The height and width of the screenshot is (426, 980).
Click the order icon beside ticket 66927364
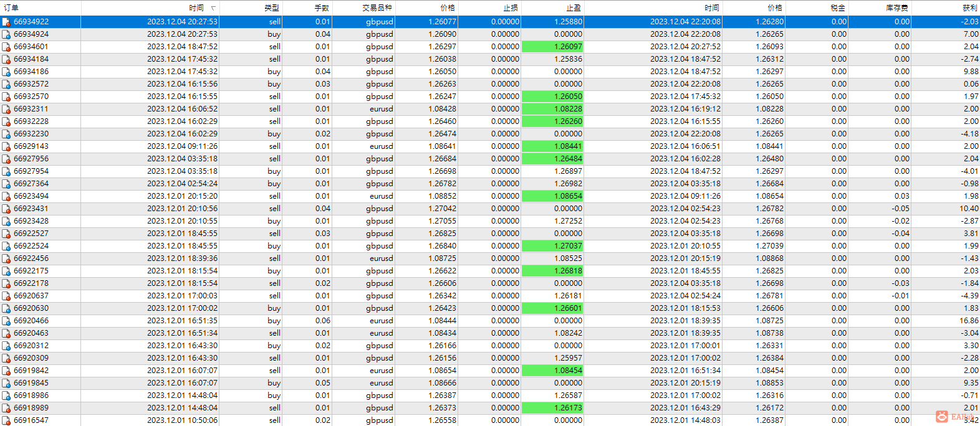coord(6,184)
